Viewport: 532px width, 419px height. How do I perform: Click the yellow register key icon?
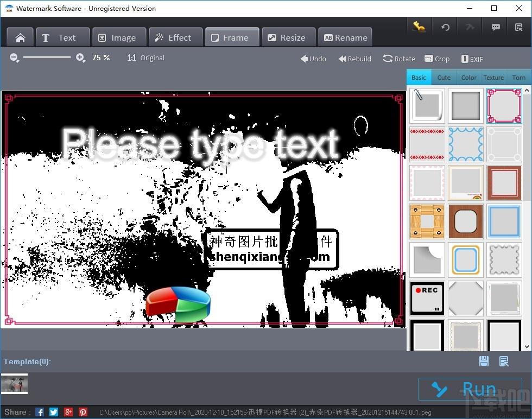[x=419, y=27]
